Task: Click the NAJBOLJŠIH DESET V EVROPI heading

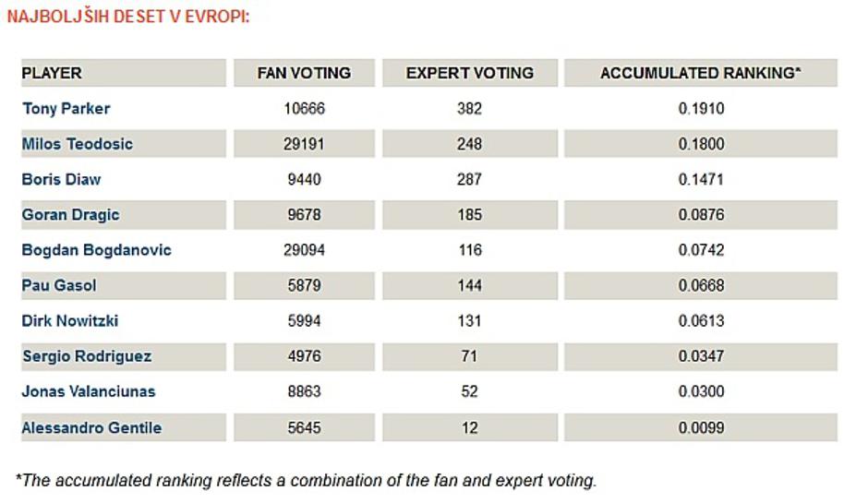Action: coord(127,17)
